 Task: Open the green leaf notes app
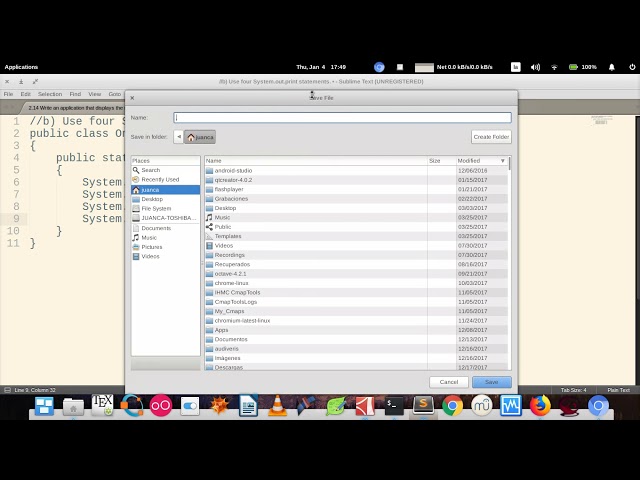click(336, 406)
